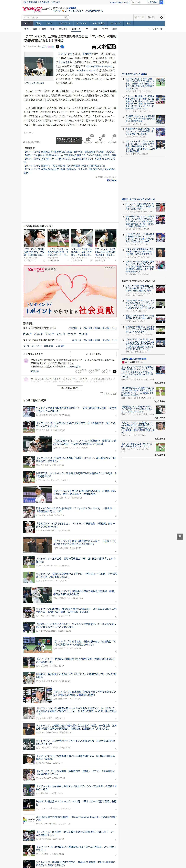Click the 返信 2件 replies link

point(35,371)
